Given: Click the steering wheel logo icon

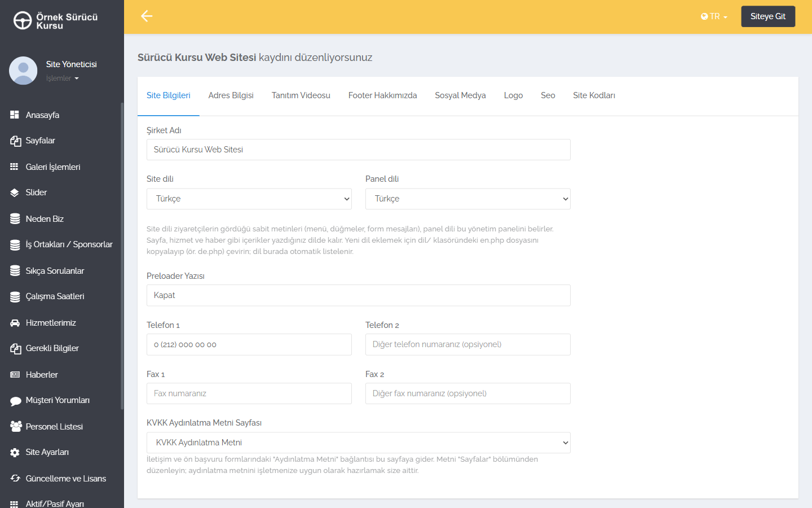Looking at the screenshot, I should (23, 20).
